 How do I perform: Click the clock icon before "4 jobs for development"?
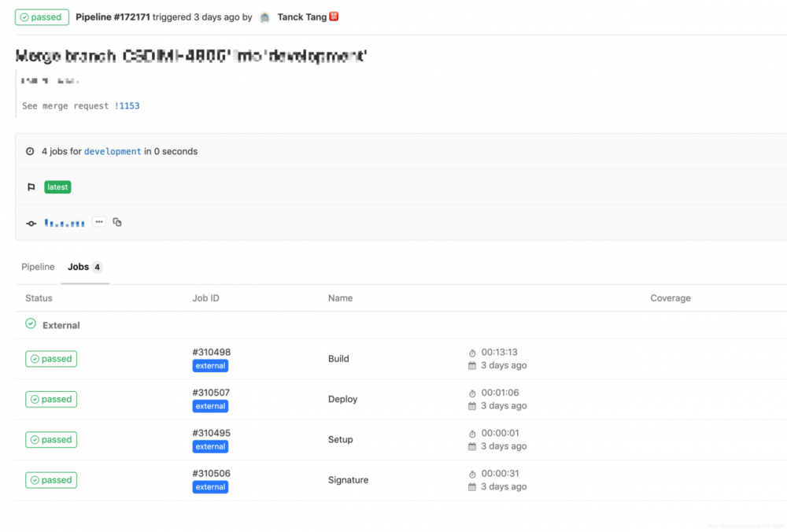point(29,151)
